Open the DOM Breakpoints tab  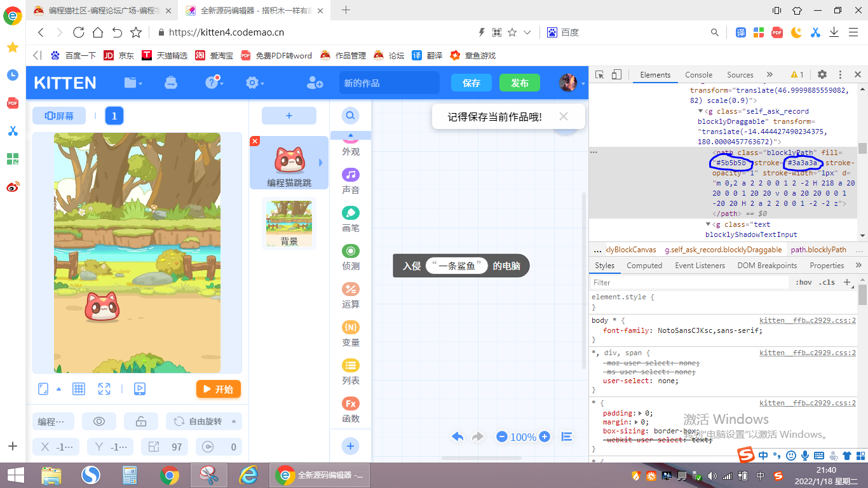(767, 266)
